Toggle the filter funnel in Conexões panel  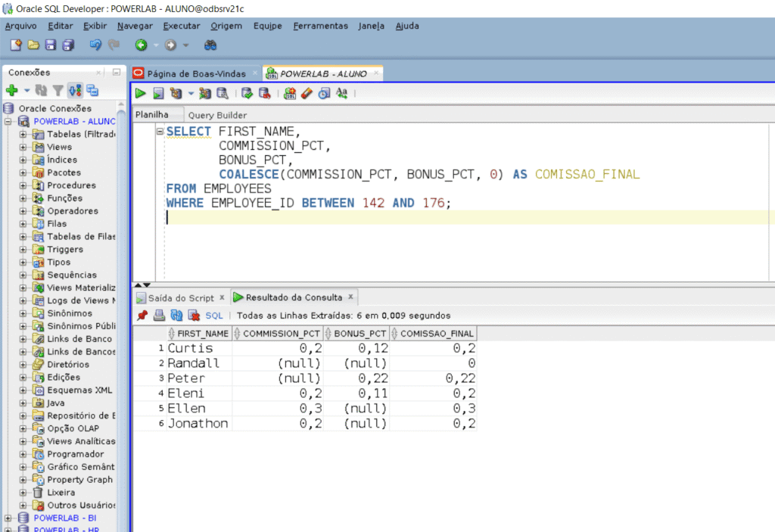(58, 91)
